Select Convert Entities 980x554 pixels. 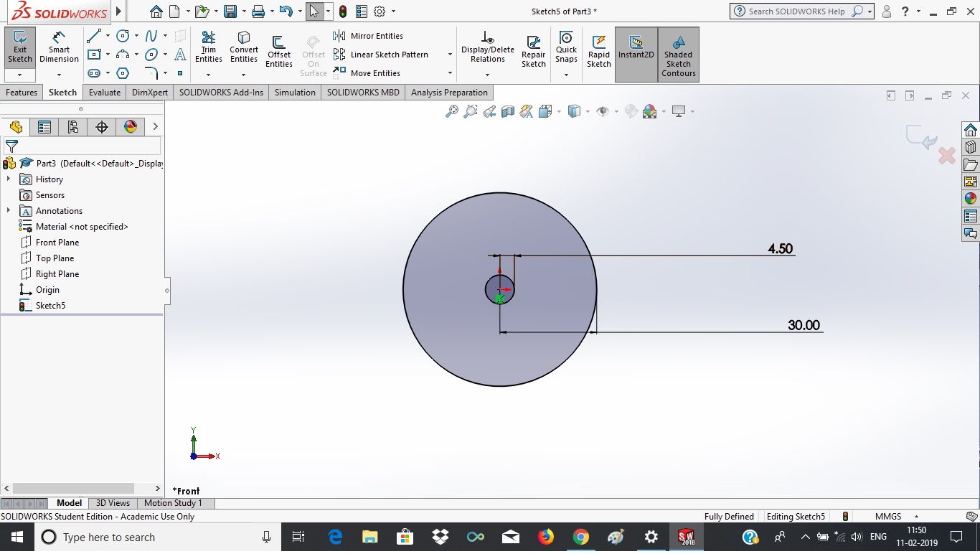[x=244, y=47]
